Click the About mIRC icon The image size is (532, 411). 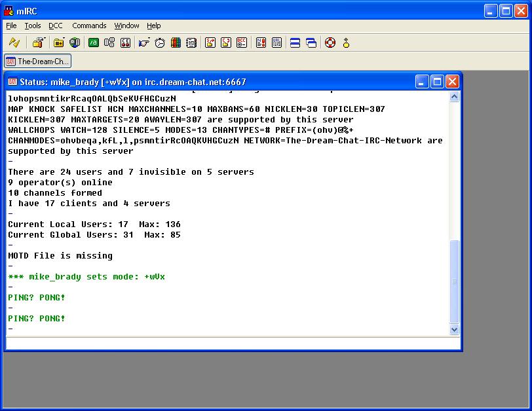346,43
